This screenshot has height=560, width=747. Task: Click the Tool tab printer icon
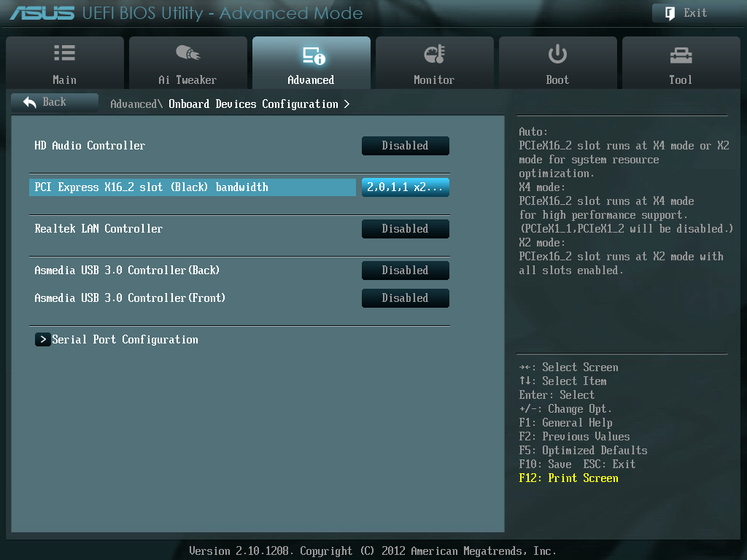click(x=681, y=55)
